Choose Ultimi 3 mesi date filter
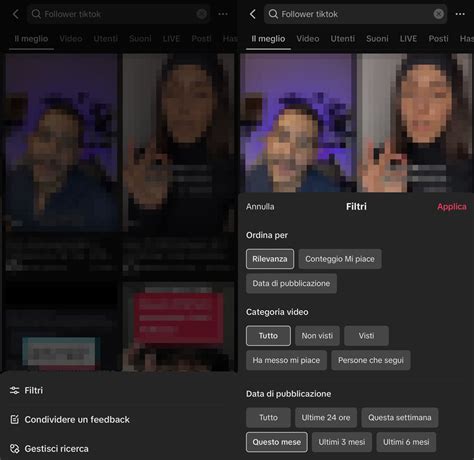This screenshot has height=460, width=474. coord(342,442)
